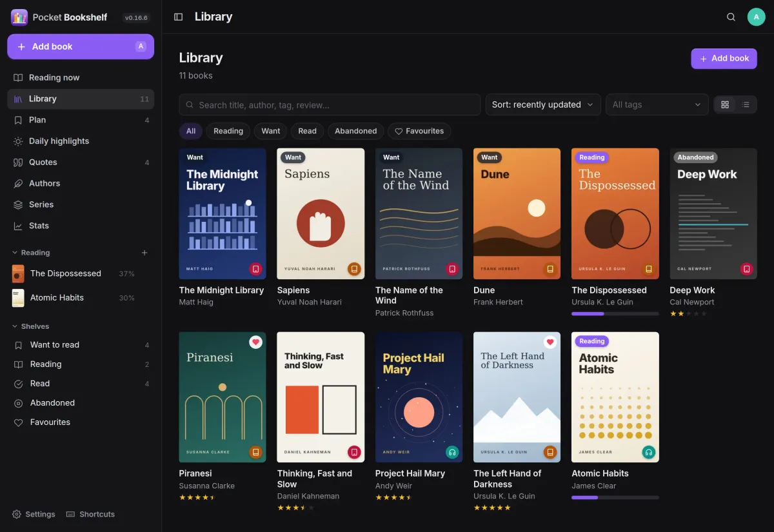This screenshot has height=532, width=774.
Task: Open the Favourites shelf
Action: 81,422
